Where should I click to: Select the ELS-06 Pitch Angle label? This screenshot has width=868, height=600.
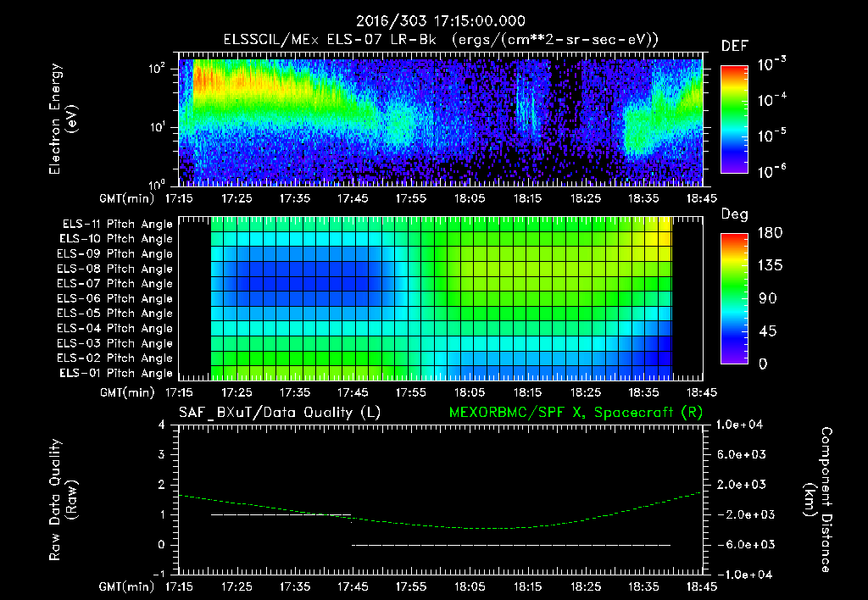[114, 298]
